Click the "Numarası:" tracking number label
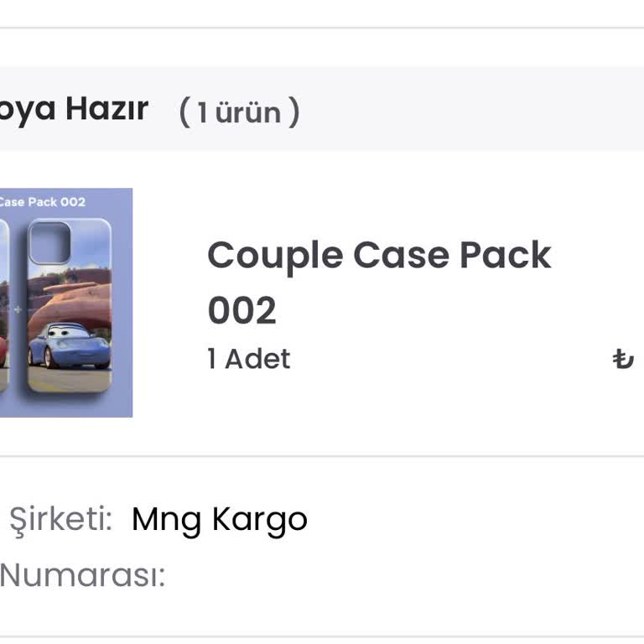 (82, 575)
